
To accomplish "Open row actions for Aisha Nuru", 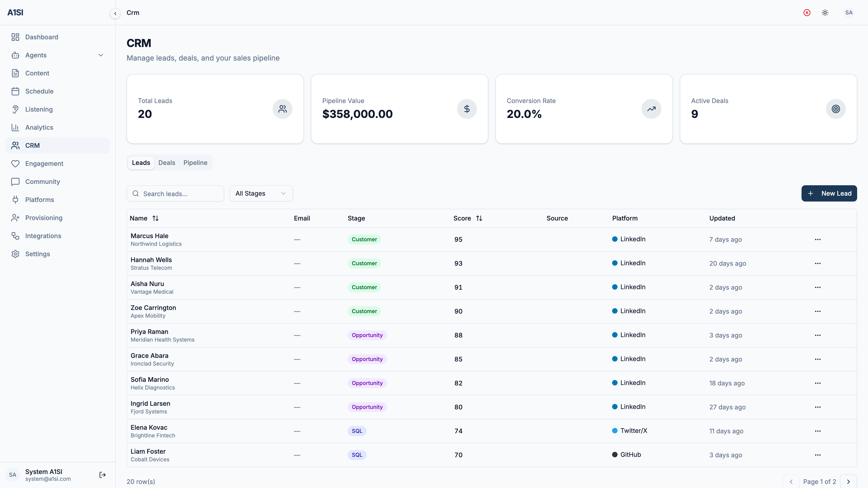I will coord(818,287).
